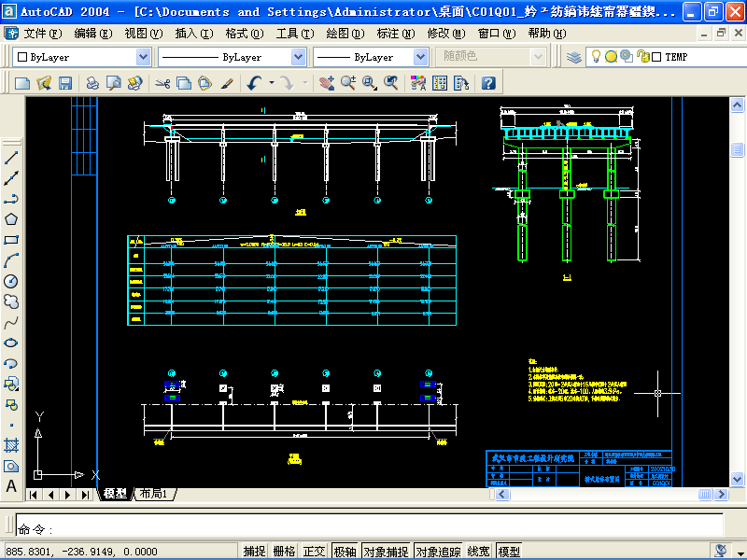The width and height of the screenshot is (747, 560).
Task: Open the undo history dropdown arrow
Action: tap(272, 83)
